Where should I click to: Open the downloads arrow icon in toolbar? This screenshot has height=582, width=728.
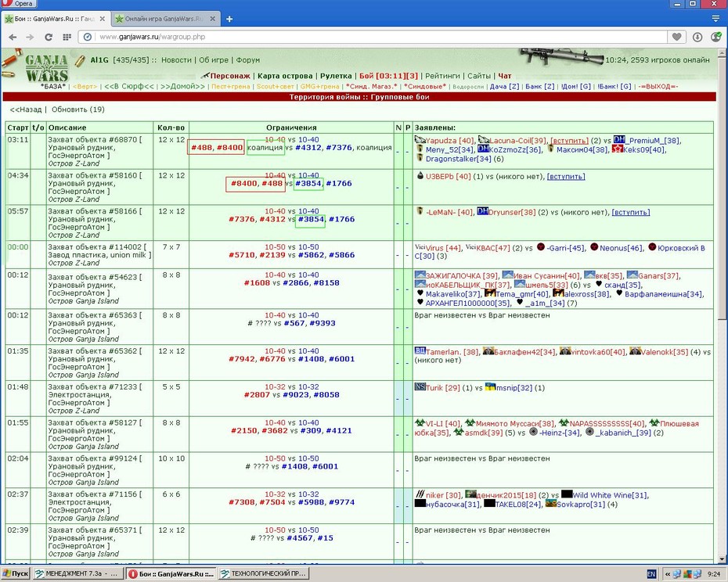point(697,37)
